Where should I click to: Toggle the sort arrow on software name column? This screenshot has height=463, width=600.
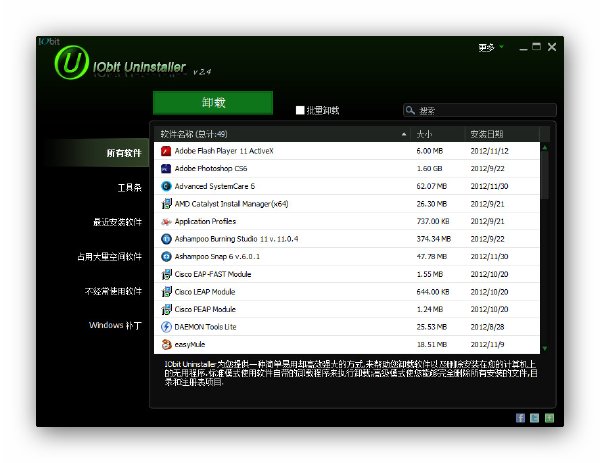404,134
